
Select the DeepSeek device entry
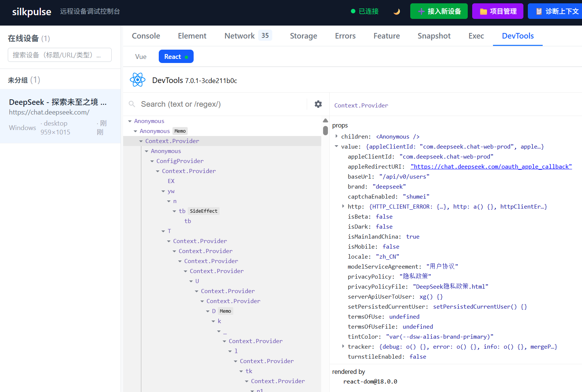pos(60,116)
